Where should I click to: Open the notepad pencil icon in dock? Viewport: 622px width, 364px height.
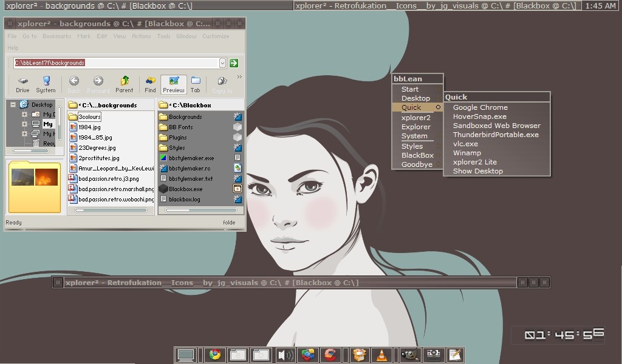(x=454, y=354)
